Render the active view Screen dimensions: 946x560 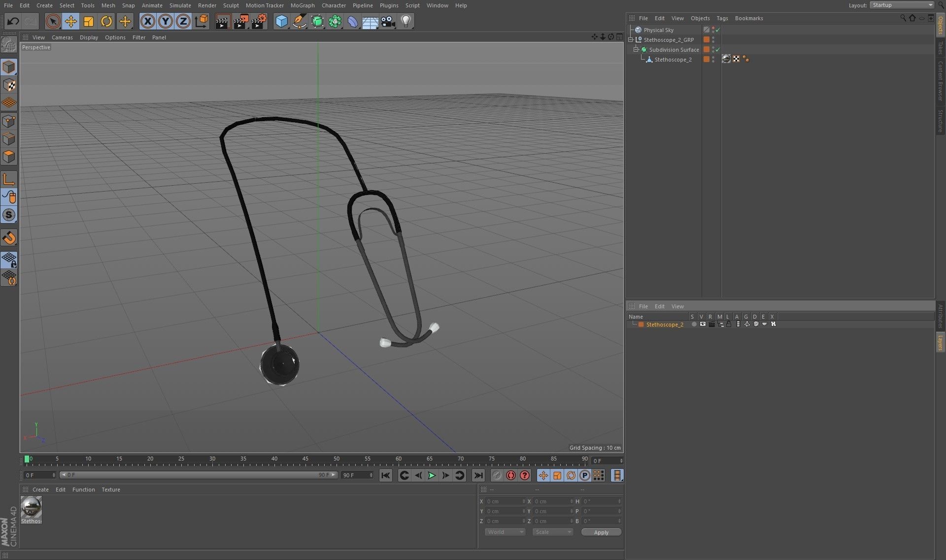coord(223,21)
